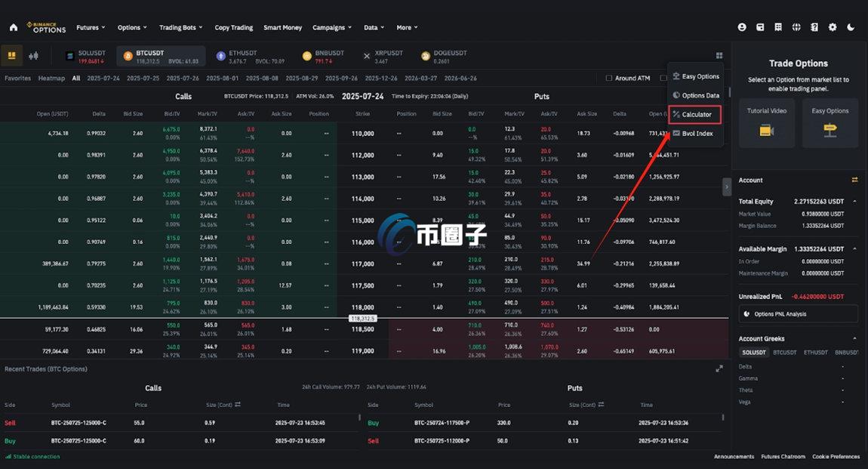Toggle dark mode with the moon icon
This screenshot has height=469, width=868.
pos(850,26)
